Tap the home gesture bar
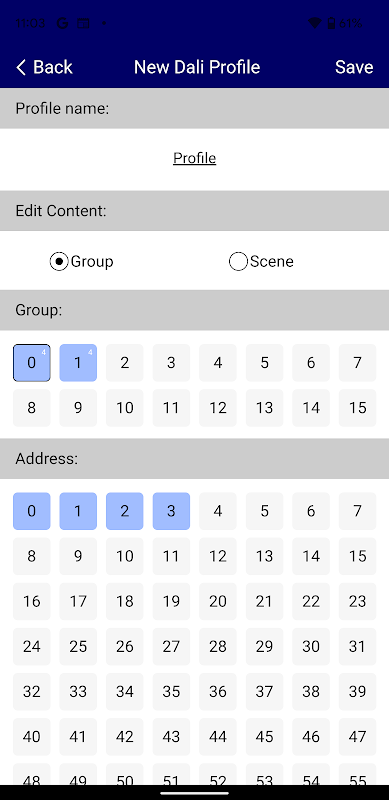Viewport: 389px width, 800px height. click(194, 793)
